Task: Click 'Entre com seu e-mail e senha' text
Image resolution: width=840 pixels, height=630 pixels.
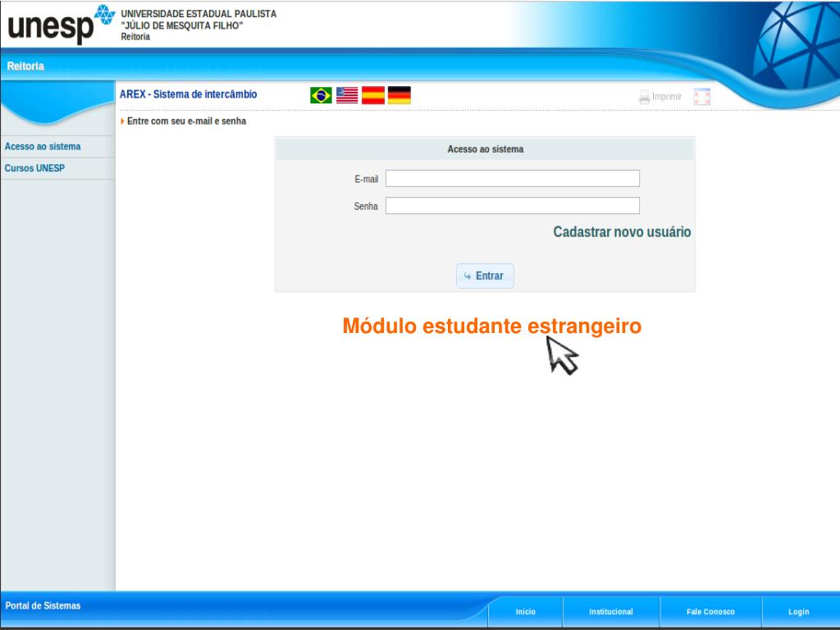Action: [186, 121]
